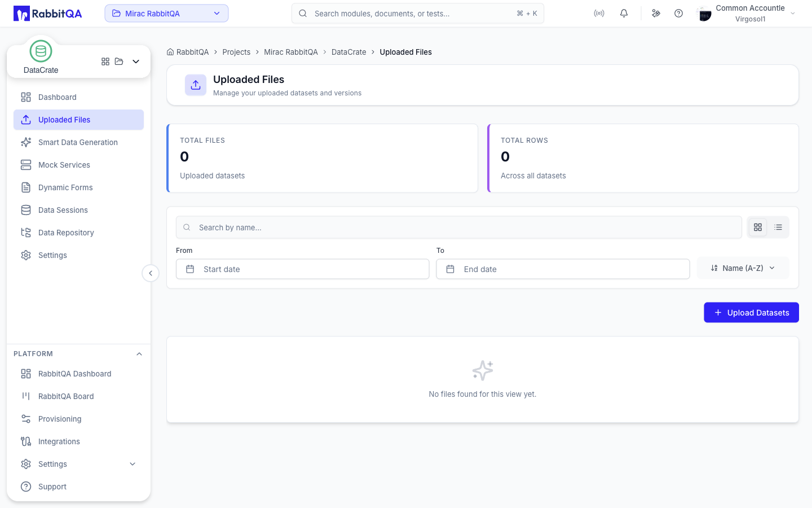The height and width of the screenshot is (508, 812).
Task: Collapse the PLATFORM section
Action: tap(139, 354)
